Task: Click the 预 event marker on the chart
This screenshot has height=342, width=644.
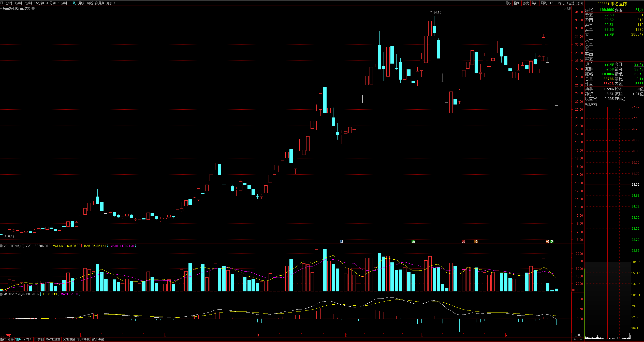Action: point(548,242)
